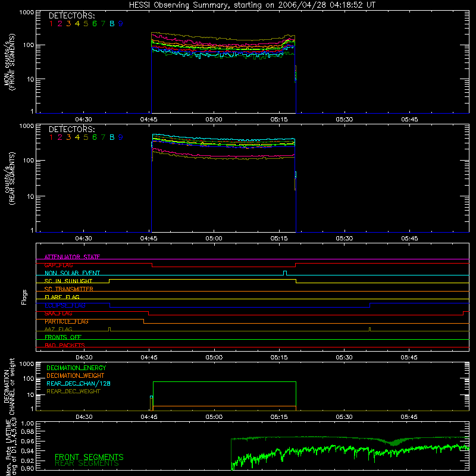
Task: Select cyan detector '8' in rear segments legend
Action: (112, 137)
